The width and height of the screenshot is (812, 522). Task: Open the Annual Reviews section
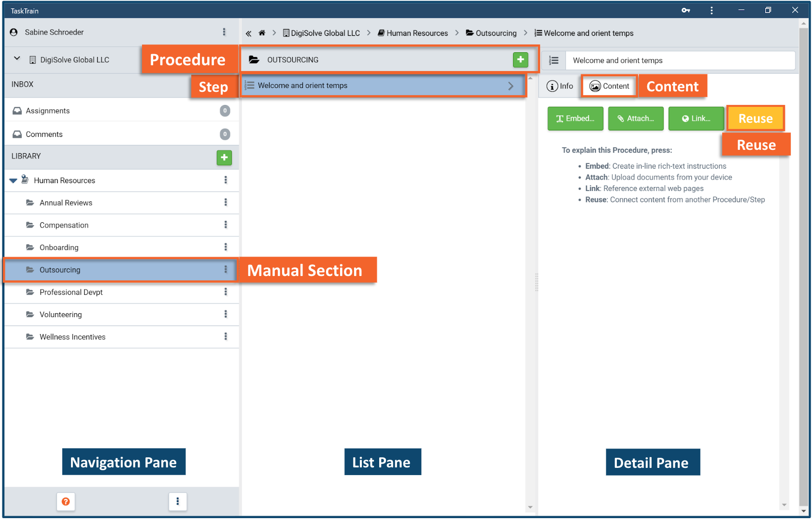(x=66, y=203)
